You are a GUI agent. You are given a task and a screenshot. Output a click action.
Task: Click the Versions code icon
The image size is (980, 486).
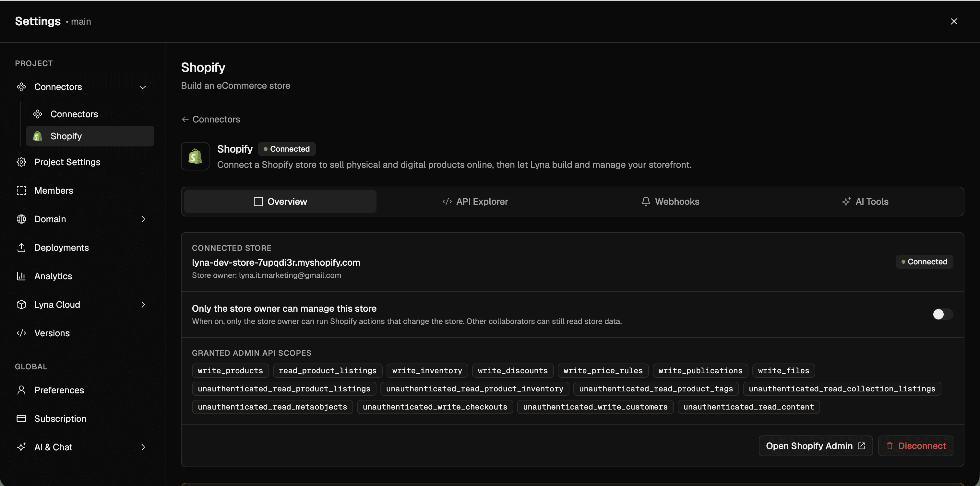coord(21,333)
